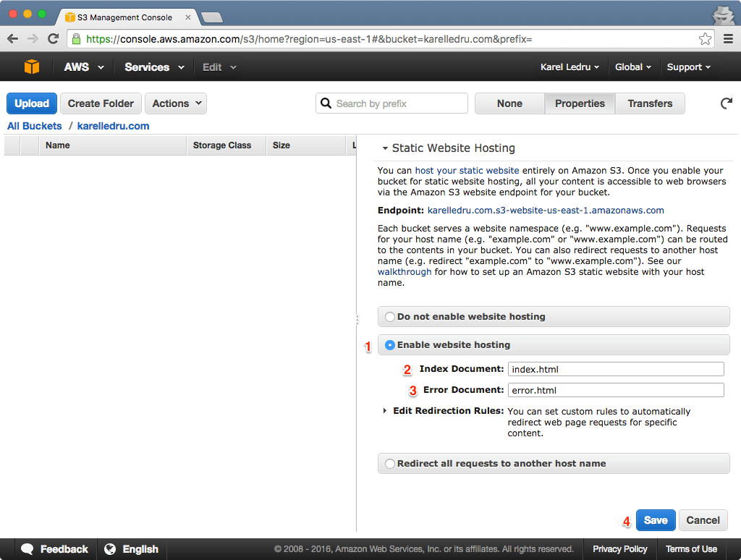
Task: Select Enable website hosting
Action: point(390,345)
